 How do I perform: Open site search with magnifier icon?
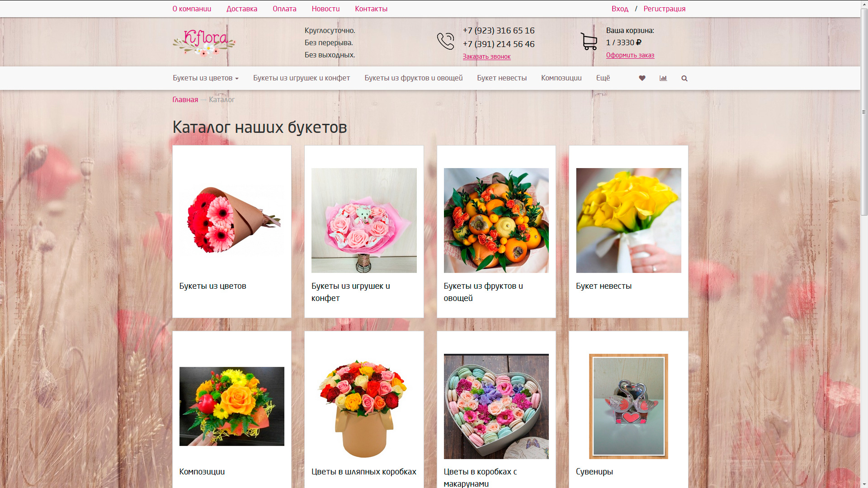(684, 78)
